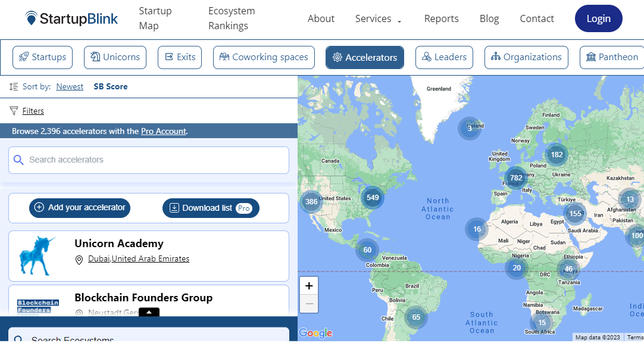Image resolution: width=644 pixels, height=343 pixels.
Task: Zoom in on the map
Action: coord(309,286)
